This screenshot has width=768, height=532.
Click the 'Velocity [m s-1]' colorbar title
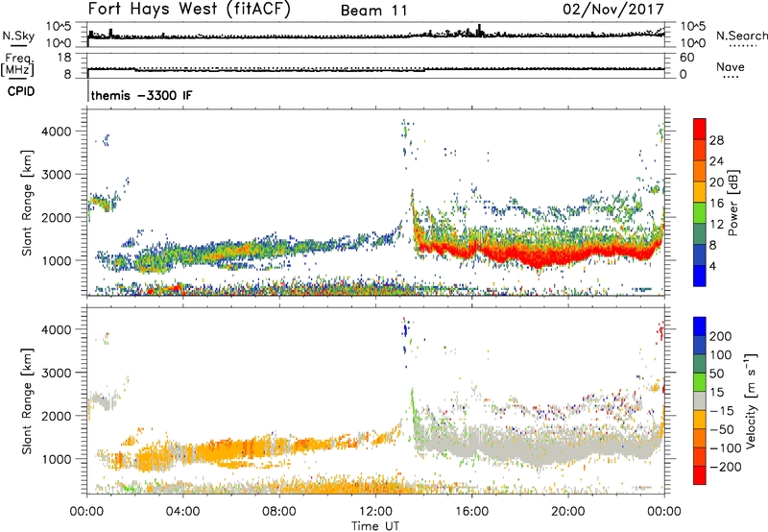pyautogui.click(x=751, y=400)
